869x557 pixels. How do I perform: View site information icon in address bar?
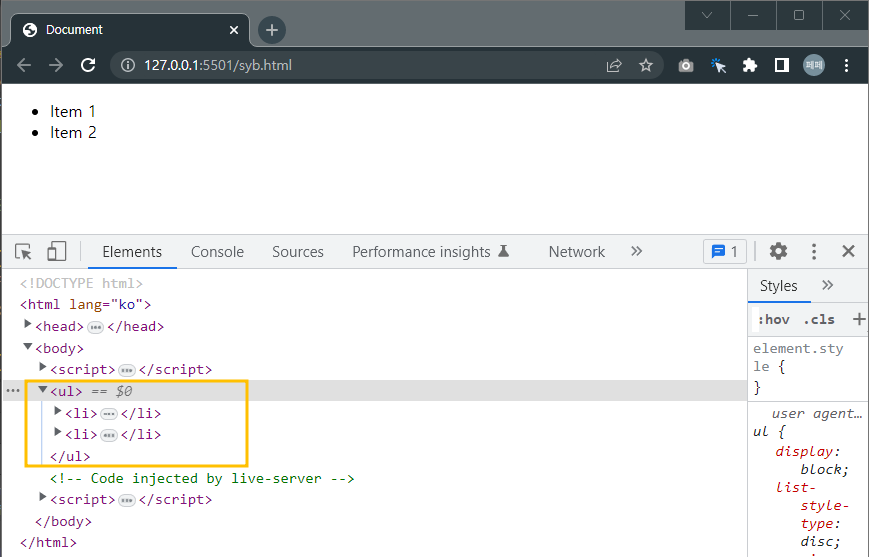(x=127, y=65)
